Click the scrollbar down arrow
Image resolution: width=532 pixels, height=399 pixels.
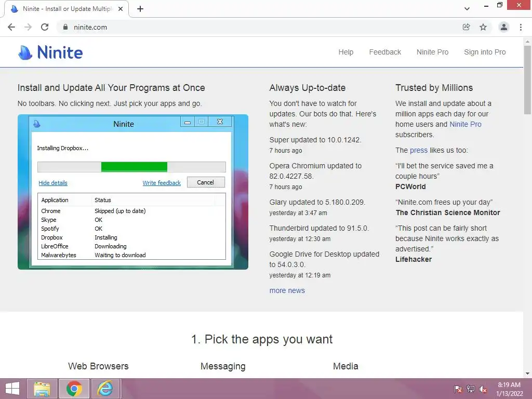point(527,374)
